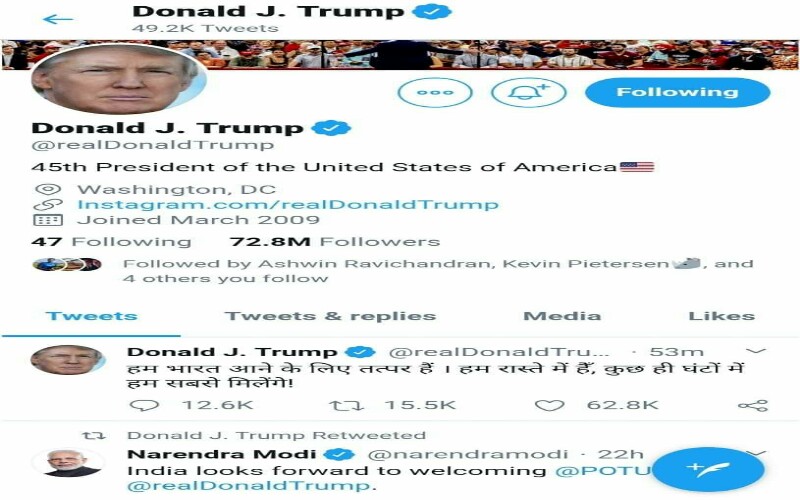
Task: Toggle the Following button
Action: point(677,92)
